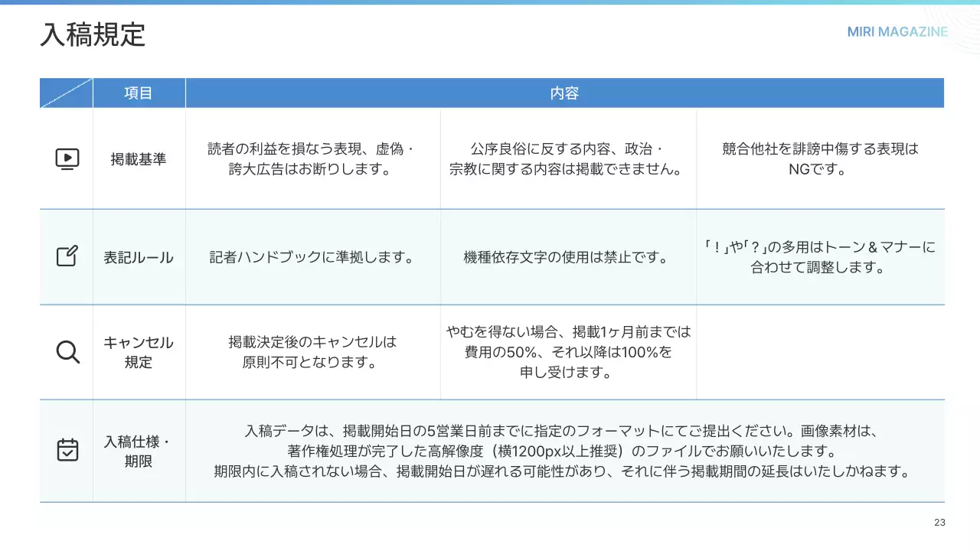Image resolution: width=980 pixels, height=551 pixels.
Task: Click the 内容 column header
Action: point(564,93)
